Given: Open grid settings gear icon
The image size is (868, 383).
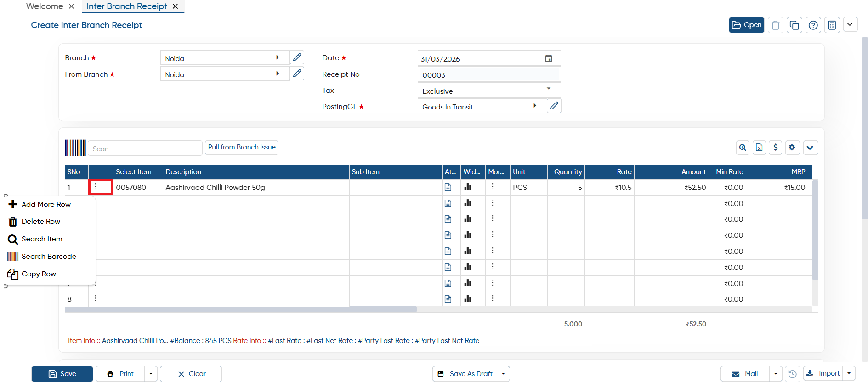Looking at the screenshot, I should tap(792, 148).
